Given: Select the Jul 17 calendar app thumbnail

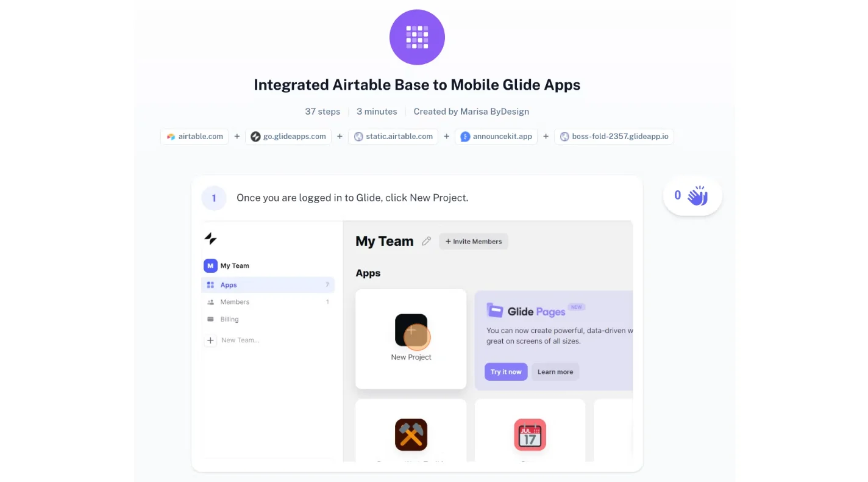Looking at the screenshot, I should coord(530,435).
